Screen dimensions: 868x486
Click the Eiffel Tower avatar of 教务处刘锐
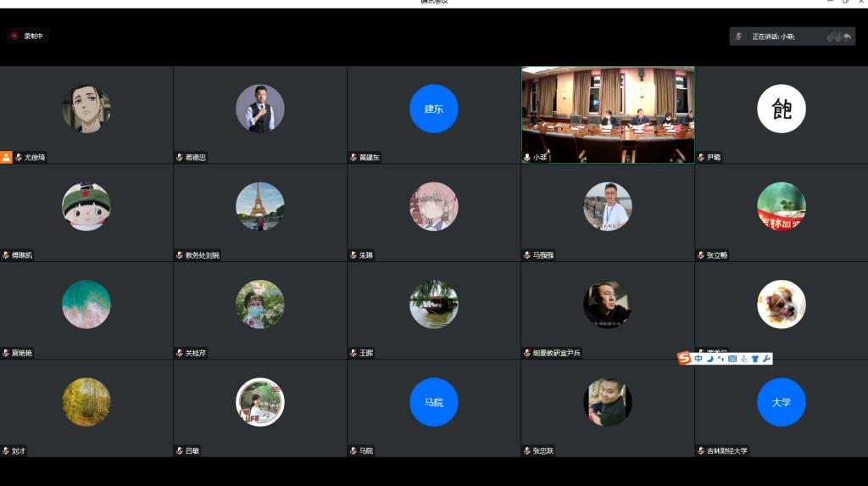pyautogui.click(x=259, y=206)
